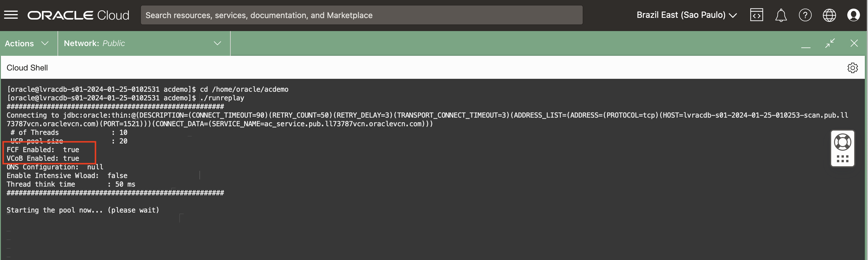Restore Cloud Shell with the diagonal arrows icon
Viewport: 868px width, 260px height.
[829, 43]
